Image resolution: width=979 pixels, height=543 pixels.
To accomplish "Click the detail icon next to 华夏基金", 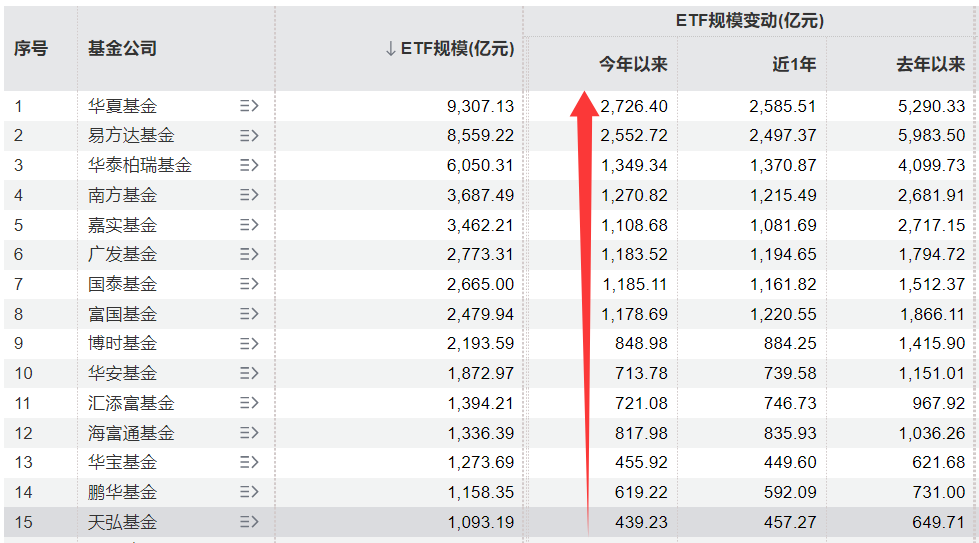I will point(249,106).
